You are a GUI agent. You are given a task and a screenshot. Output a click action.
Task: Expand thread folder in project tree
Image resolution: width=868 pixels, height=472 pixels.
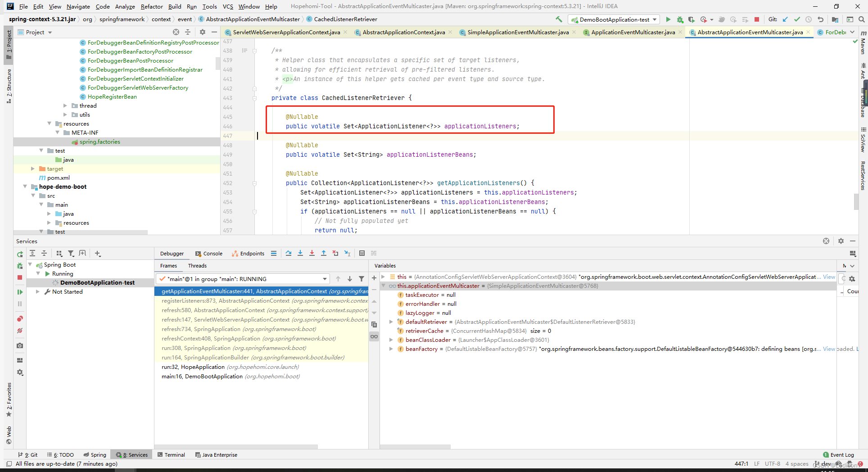pyautogui.click(x=65, y=105)
